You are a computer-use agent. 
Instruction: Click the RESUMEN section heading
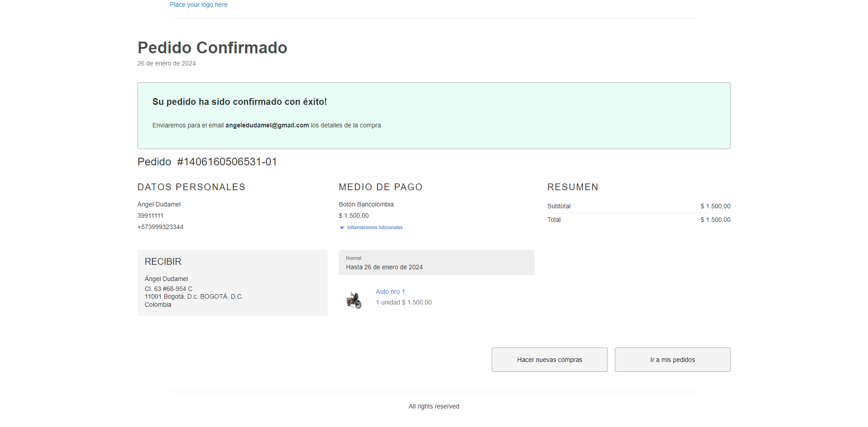click(573, 187)
